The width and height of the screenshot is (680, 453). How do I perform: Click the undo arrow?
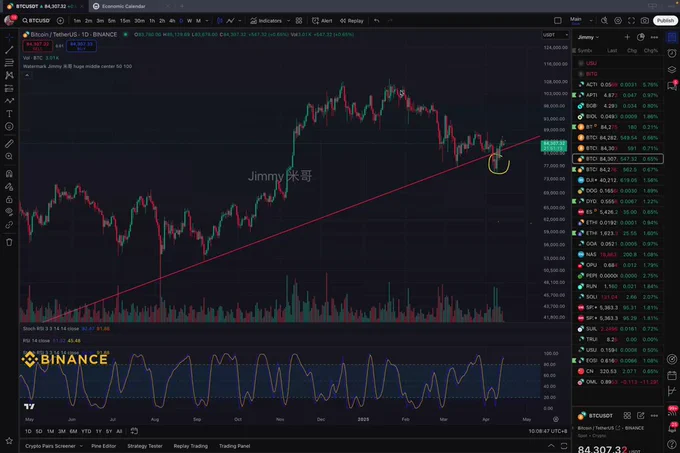[376, 20]
